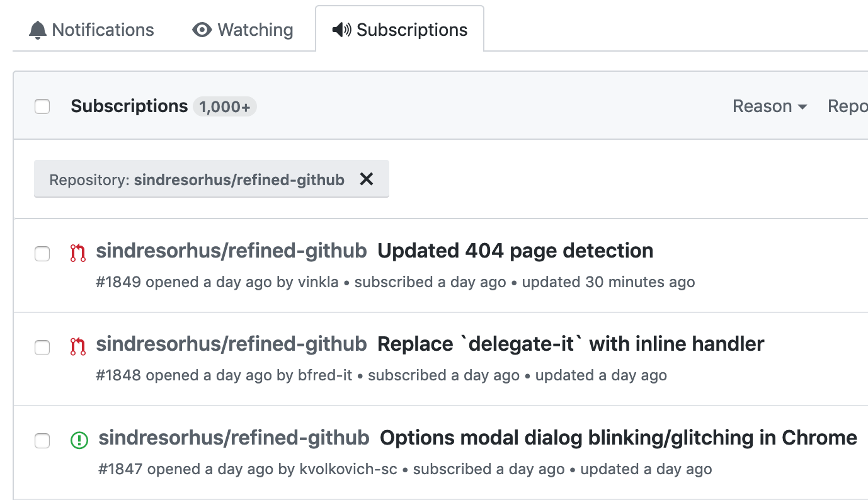Image resolution: width=868 pixels, height=500 pixels.
Task: Check the box next to issue #1847
Action: coord(42,441)
